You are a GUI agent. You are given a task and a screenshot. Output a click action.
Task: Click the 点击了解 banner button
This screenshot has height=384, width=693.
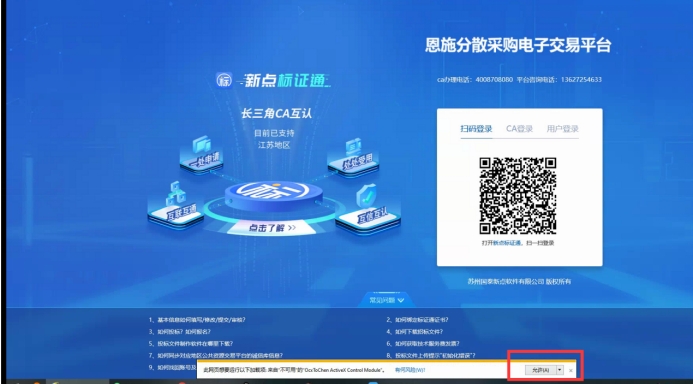coord(271,228)
